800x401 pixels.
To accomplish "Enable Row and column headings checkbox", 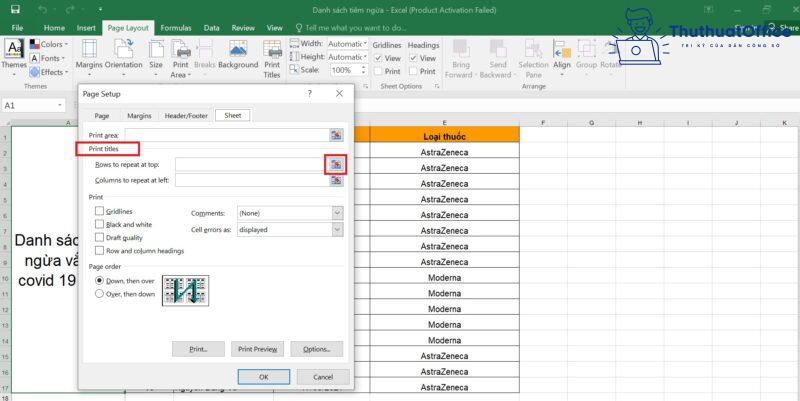I will (x=99, y=250).
